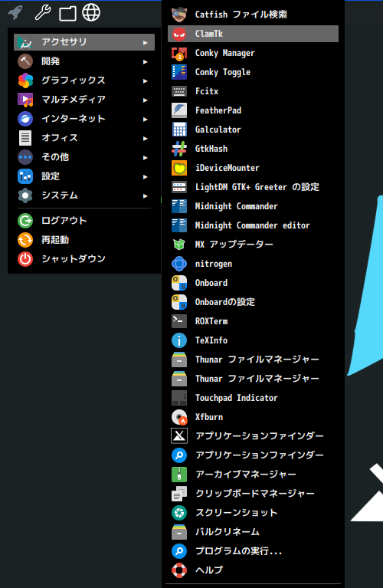The width and height of the screenshot is (383, 588).
Task: Click the Conky Toggle icon
Action: tap(179, 72)
